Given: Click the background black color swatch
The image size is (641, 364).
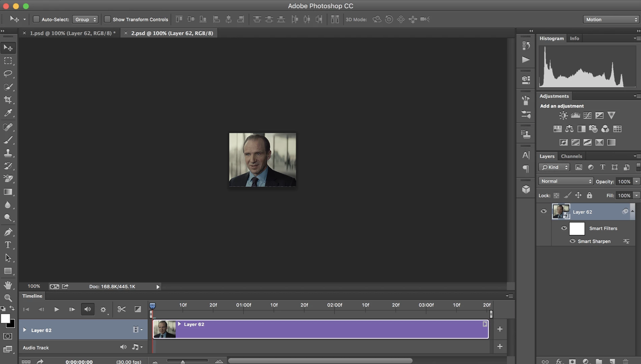Looking at the screenshot, I should click(12, 325).
